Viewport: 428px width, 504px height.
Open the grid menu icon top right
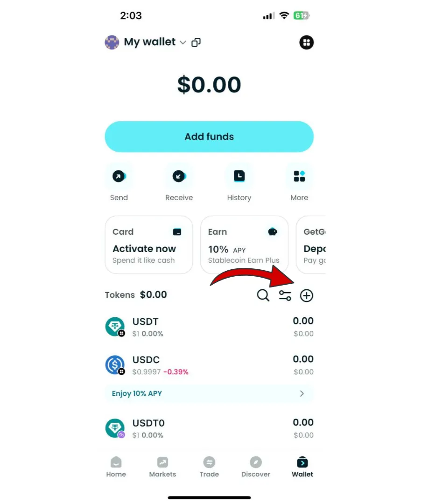tap(307, 42)
